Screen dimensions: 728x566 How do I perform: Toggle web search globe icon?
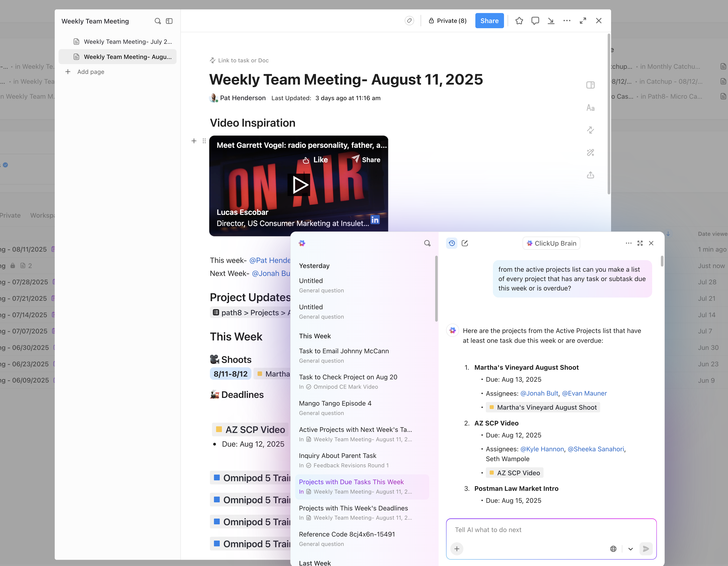coord(613,549)
